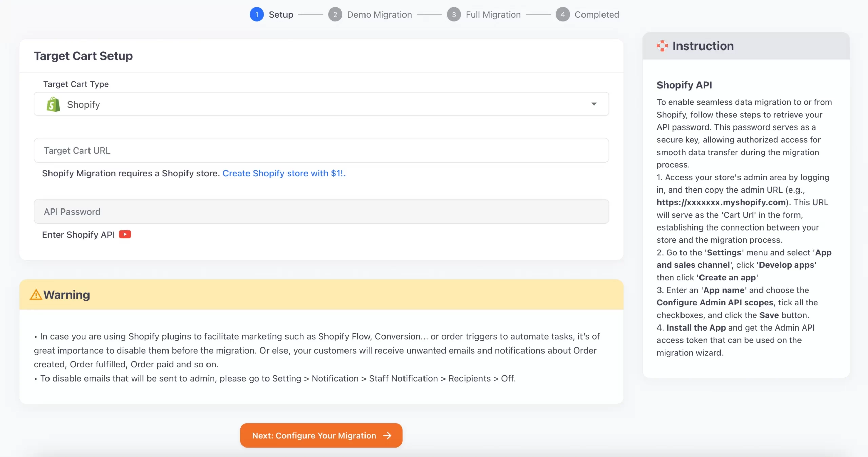
Task: Go to the Completed step label
Action: point(597,15)
